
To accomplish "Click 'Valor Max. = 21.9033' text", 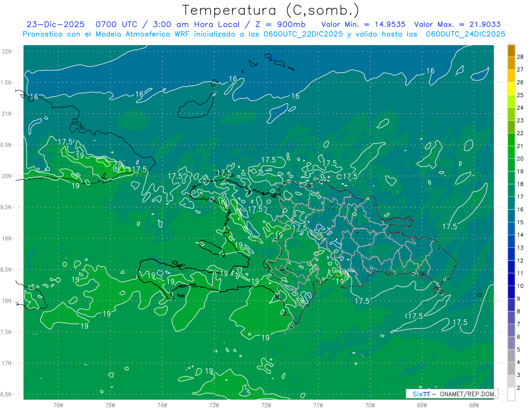I will pyautogui.click(x=457, y=24).
